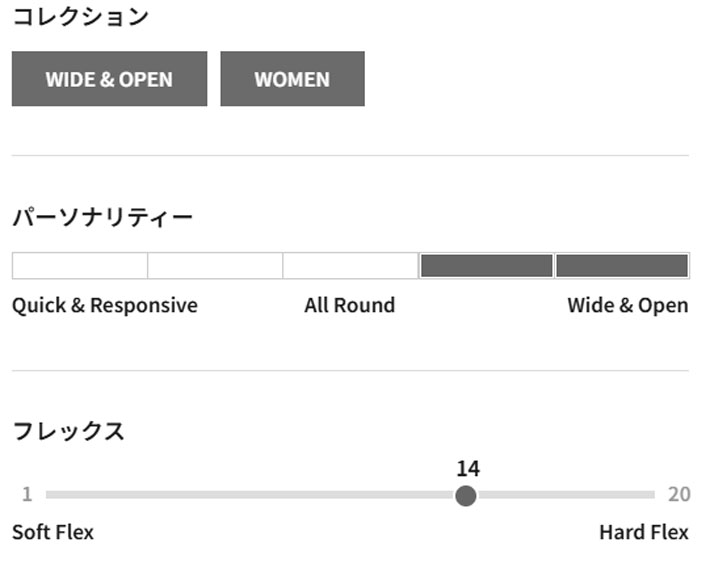Click the コレクション section heading
The height and width of the screenshot is (576, 710).
click(80, 16)
